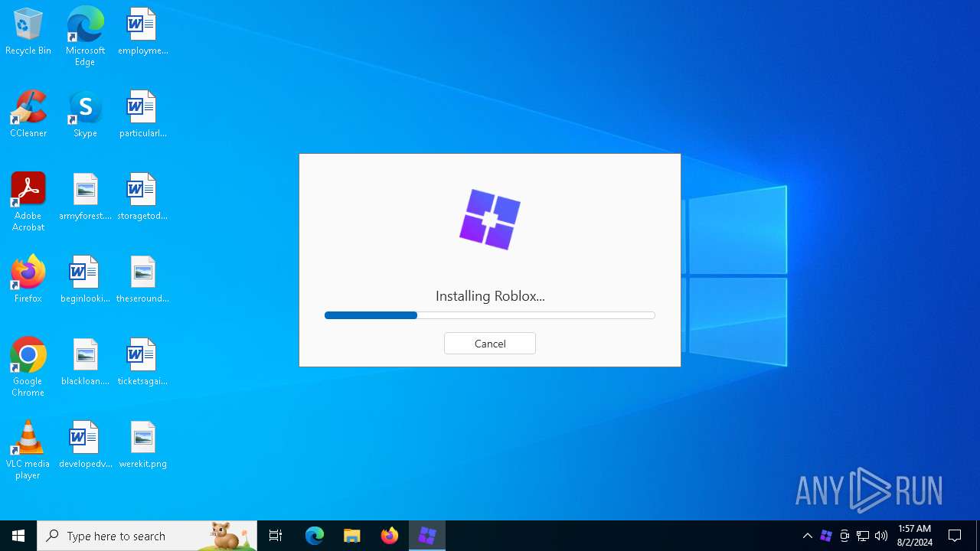
Task: Open the Windows Start menu
Action: click(18, 536)
